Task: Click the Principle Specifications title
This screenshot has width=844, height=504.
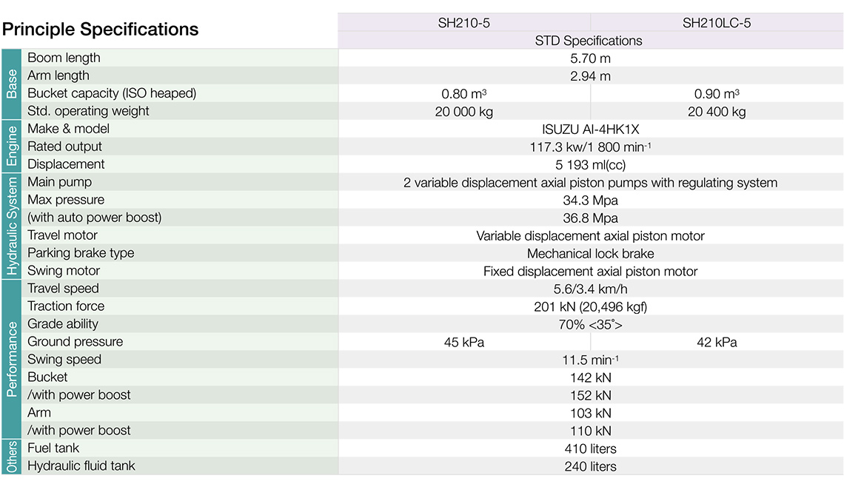Action: point(101,30)
